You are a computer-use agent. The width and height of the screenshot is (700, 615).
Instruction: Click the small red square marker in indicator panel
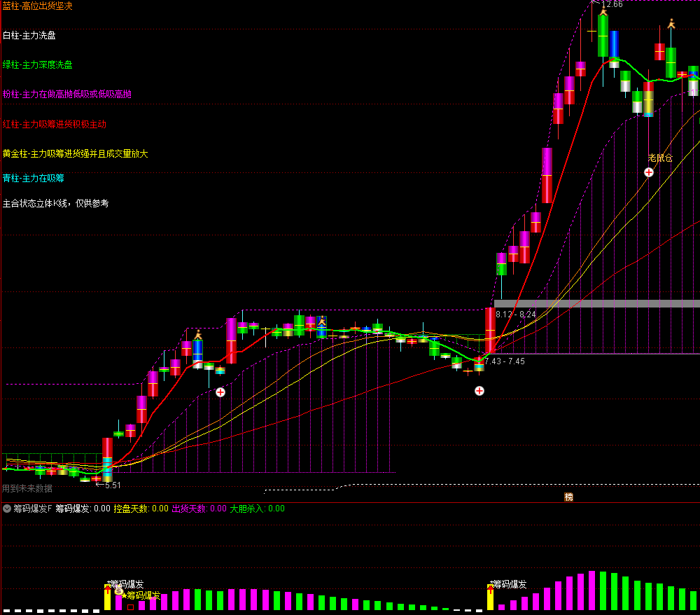pyautogui.click(x=130, y=607)
